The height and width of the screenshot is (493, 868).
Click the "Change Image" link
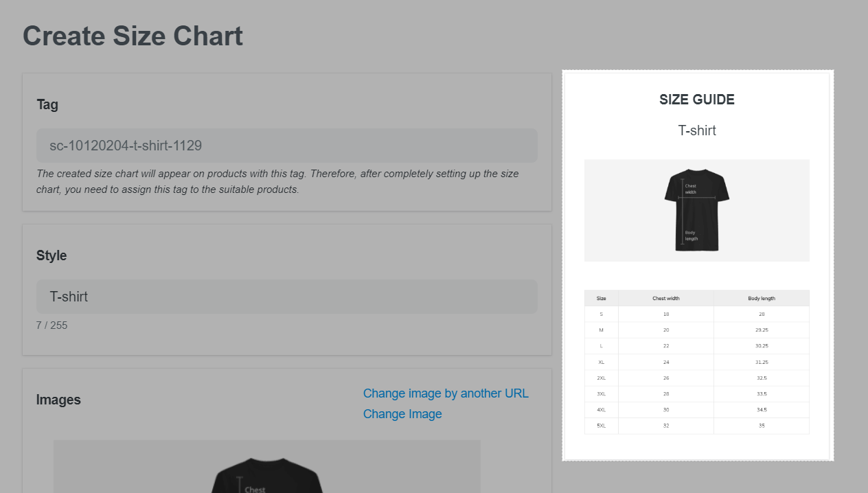point(402,414)
